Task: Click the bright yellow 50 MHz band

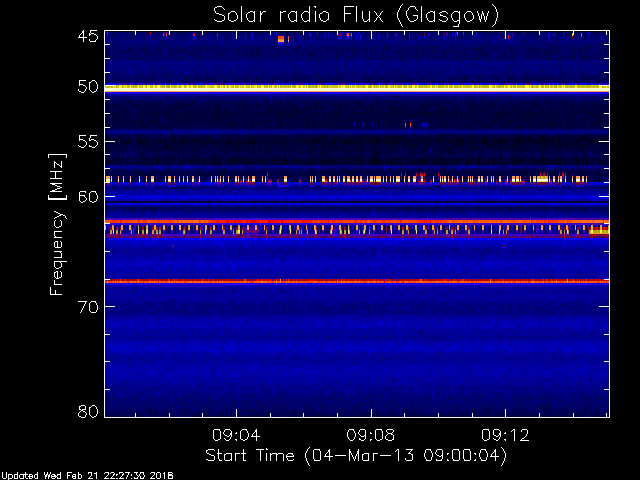Action: coord(357,87)
